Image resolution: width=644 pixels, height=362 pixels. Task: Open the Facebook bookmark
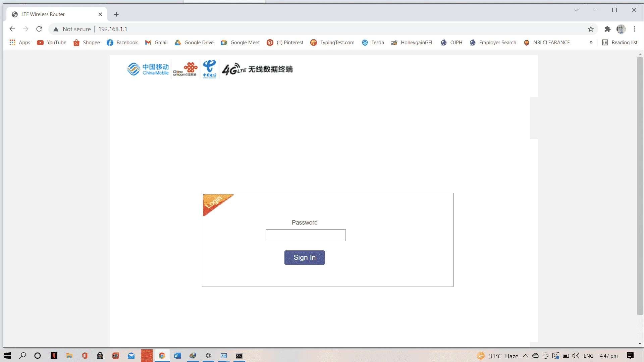click(122, 43)
